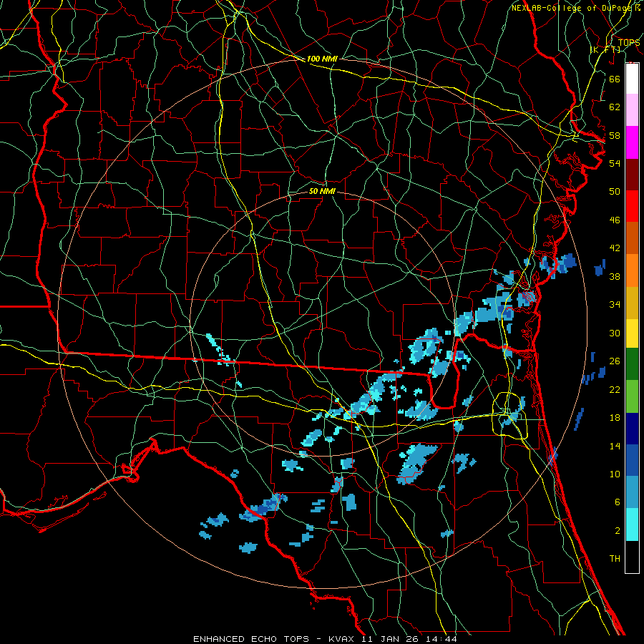Image resolution: width=644 pixels, height=644 pixels.
Task: Click the legend value "54"
Action: coord(615,163)
